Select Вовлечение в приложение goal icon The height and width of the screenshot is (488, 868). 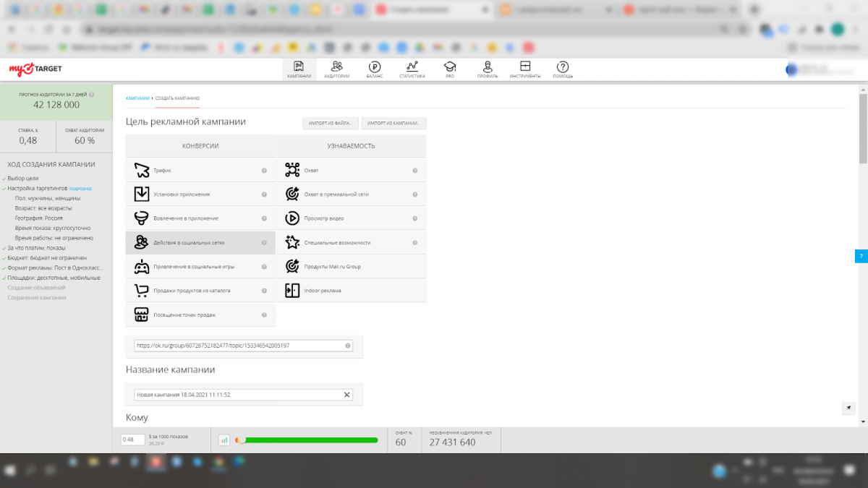click(142, 218)
